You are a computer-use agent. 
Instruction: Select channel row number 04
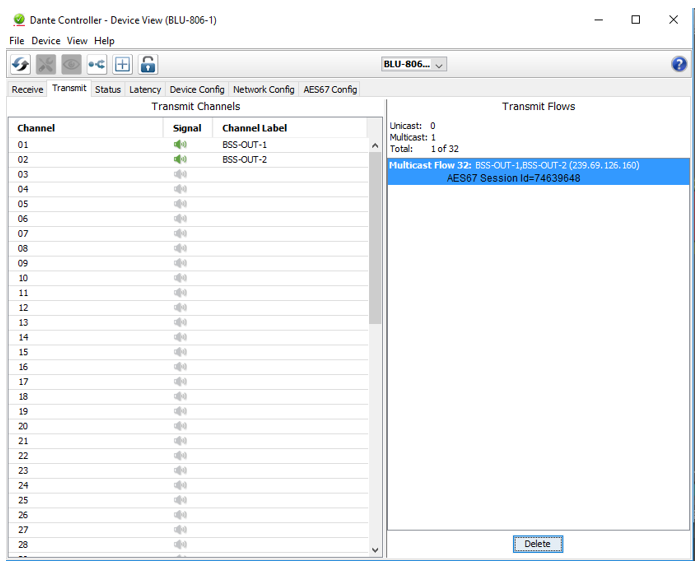(23, 189)
